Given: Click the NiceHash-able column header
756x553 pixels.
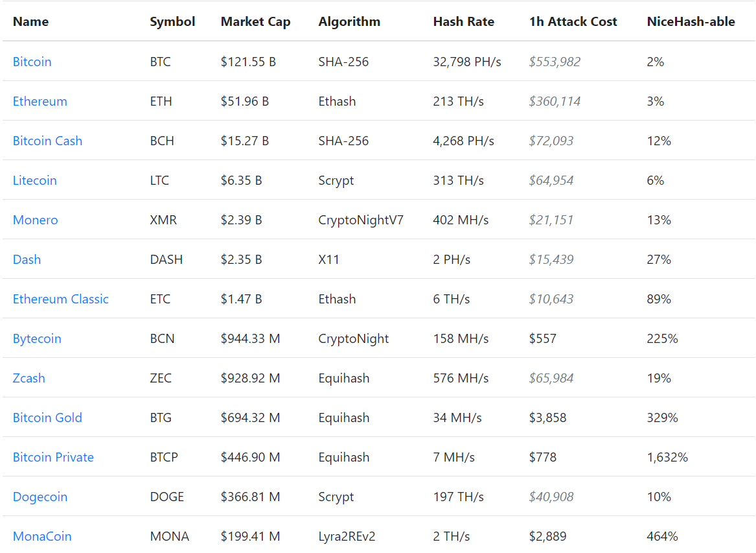Looking at the screenshot, I should point(691,21).
